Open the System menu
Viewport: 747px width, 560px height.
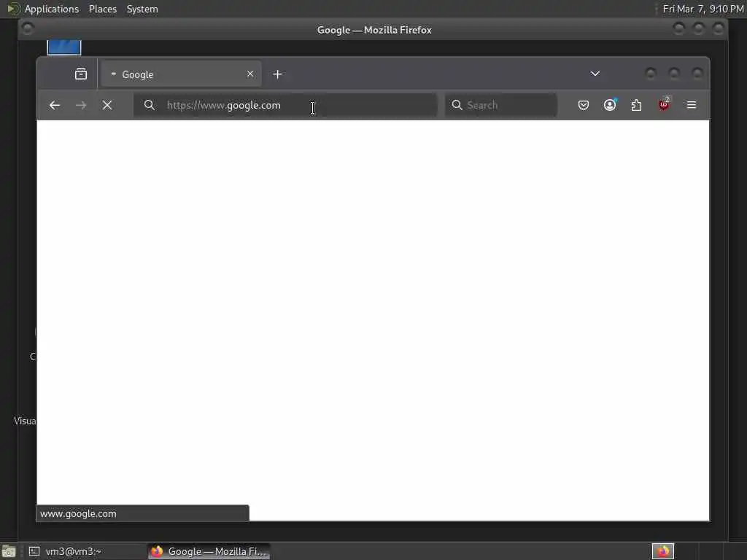(x=142, y=9)
